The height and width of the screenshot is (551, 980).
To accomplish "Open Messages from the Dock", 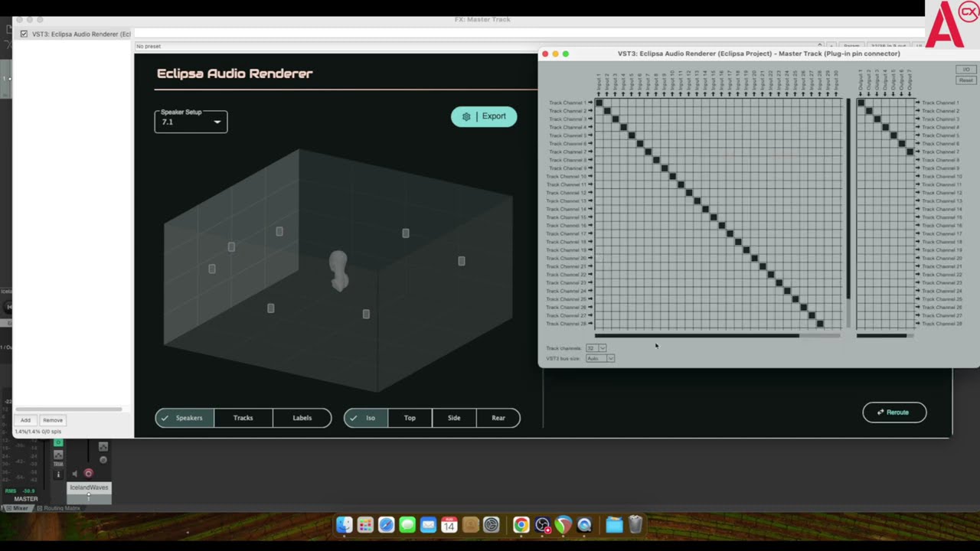I will click(x=407, y=525).
